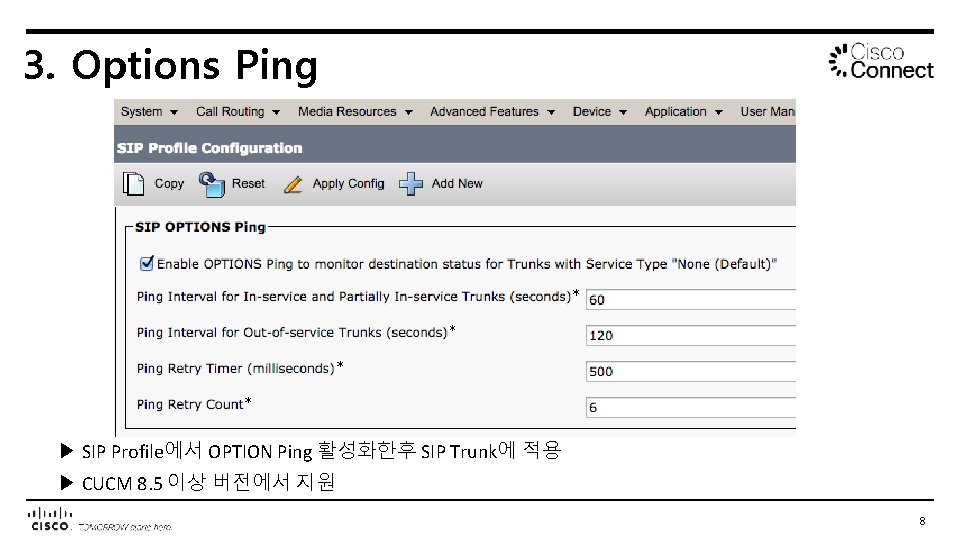Viewport: 960px width, 540px height.
Task: Open the User Management menu
Action: click(x=768, y=111)
